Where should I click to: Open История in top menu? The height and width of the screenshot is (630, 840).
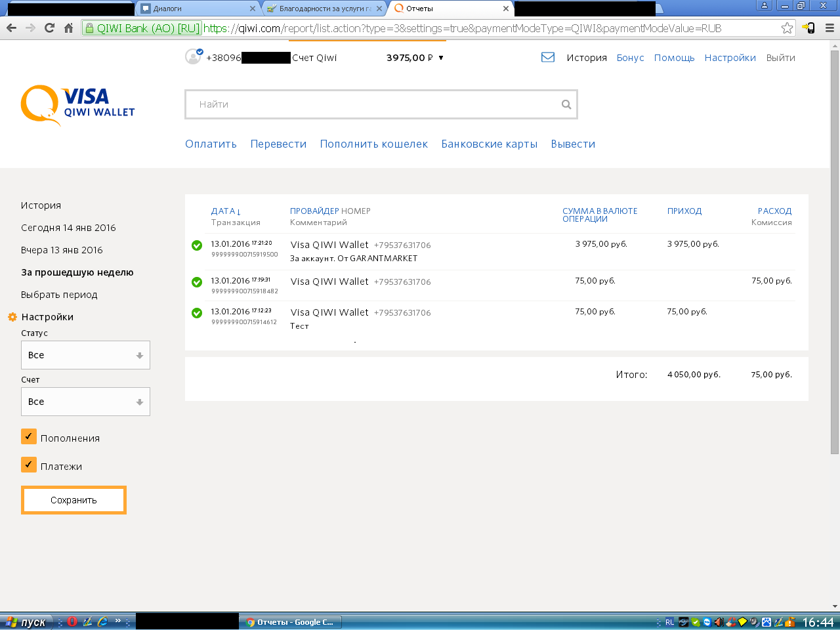[587, 58]
